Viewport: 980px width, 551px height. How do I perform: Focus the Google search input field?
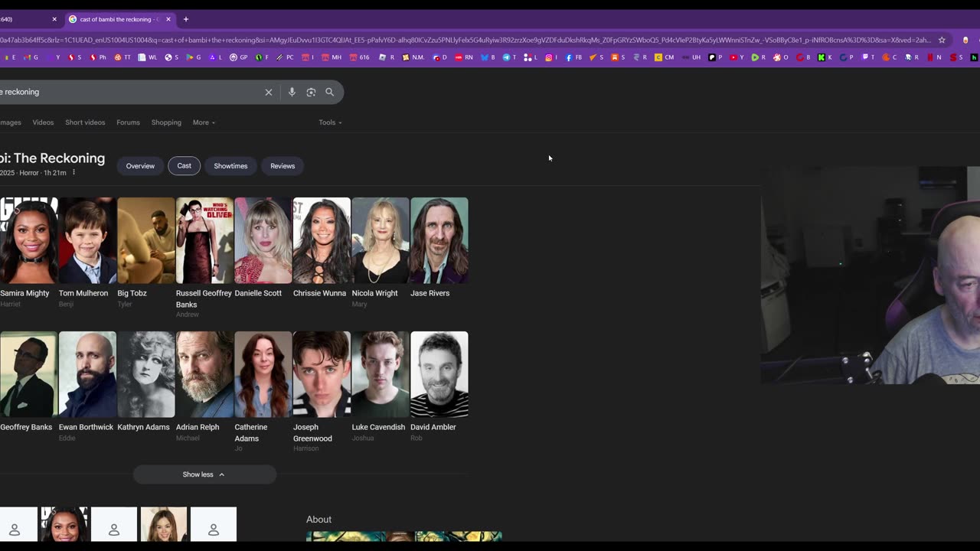130,92
